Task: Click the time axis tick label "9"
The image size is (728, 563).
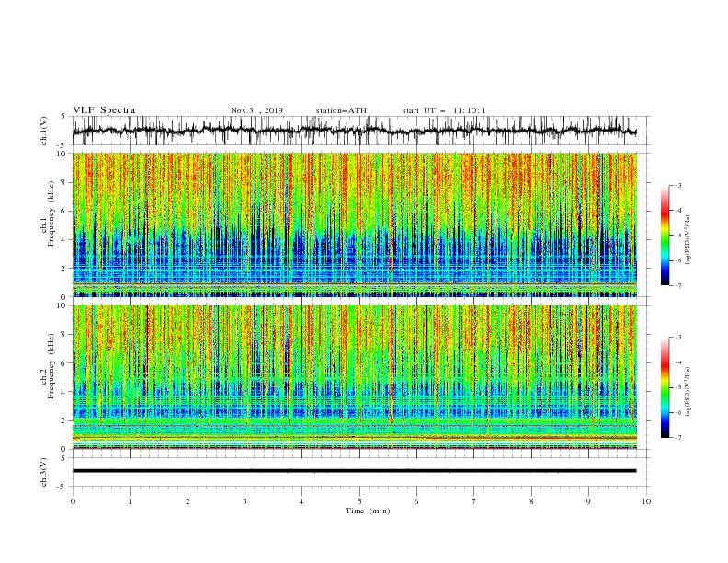Action: click(588, 501)
